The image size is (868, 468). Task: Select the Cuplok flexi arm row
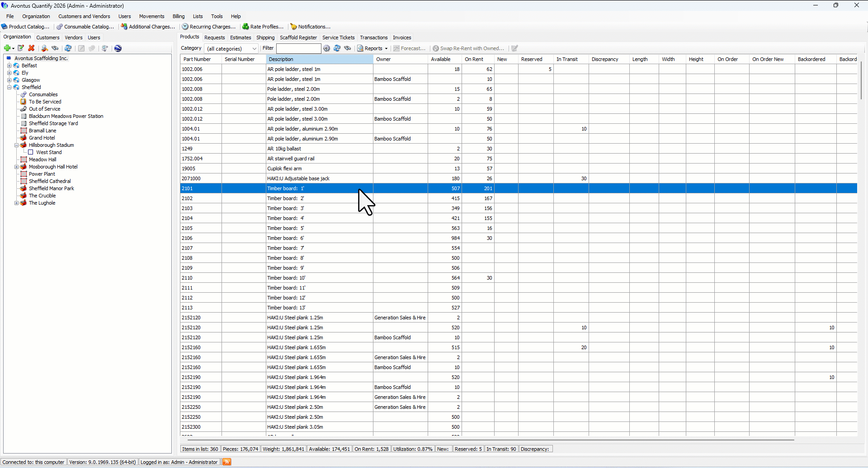tap(519, 168)
